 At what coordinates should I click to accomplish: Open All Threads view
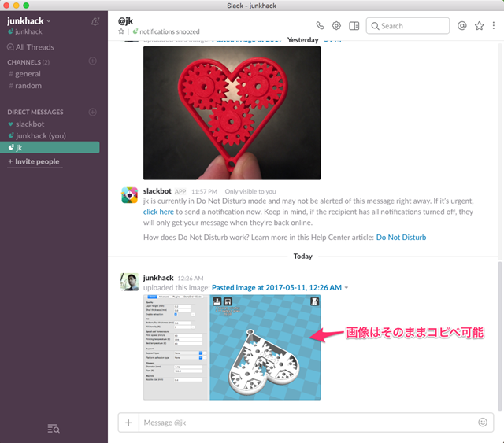tap(31, 47)
